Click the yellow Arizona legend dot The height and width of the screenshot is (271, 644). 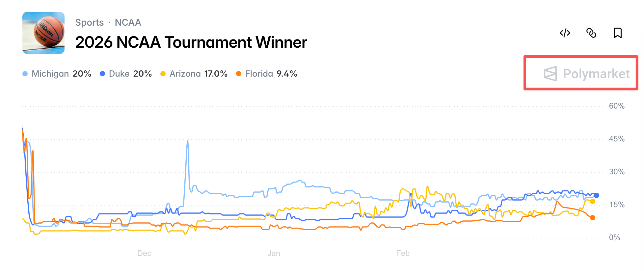tap(163, 74)
